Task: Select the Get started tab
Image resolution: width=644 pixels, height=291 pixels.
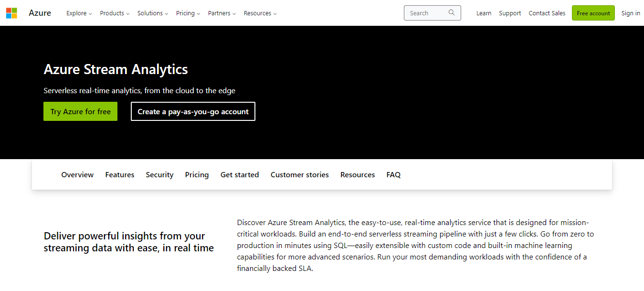Action: click(x=239, y=174)
